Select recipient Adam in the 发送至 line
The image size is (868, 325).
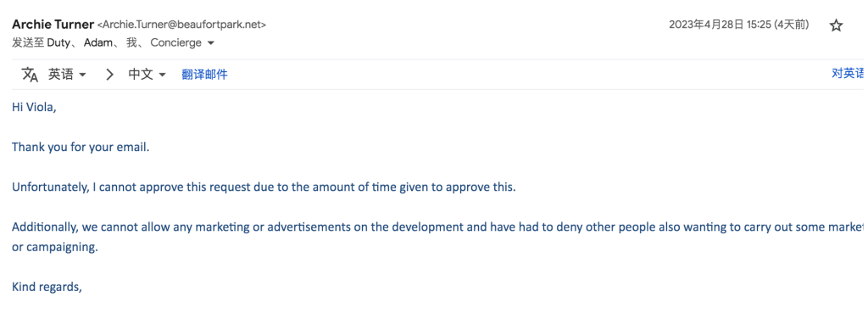(x=98, y=42)
